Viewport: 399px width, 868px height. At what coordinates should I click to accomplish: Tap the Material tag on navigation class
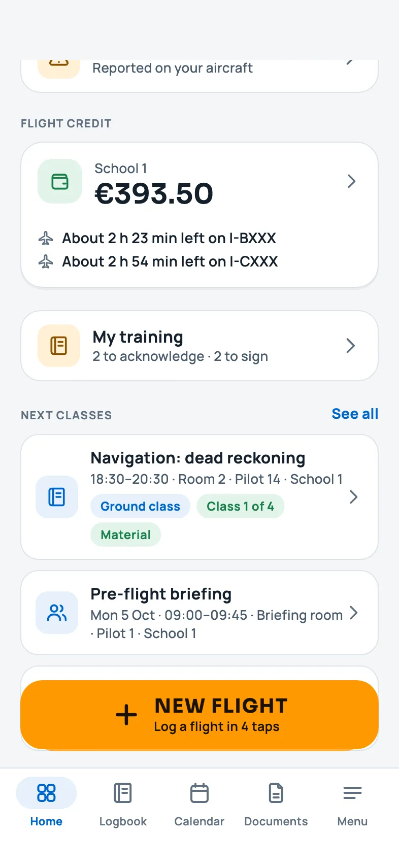[126, 535]
